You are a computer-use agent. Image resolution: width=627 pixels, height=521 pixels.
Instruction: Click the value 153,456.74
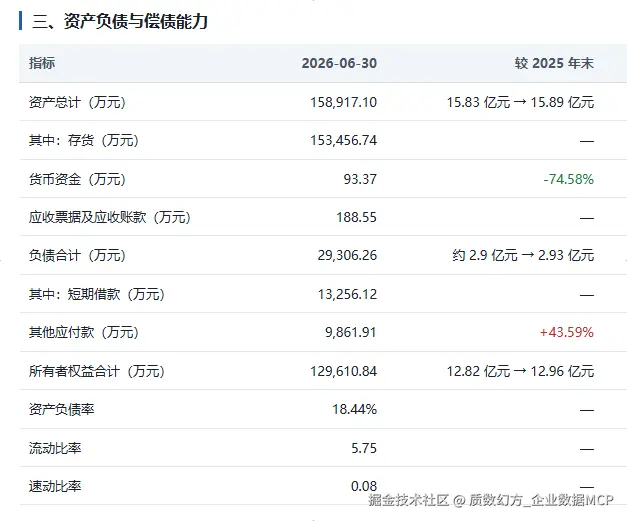(x=343, y=140)
